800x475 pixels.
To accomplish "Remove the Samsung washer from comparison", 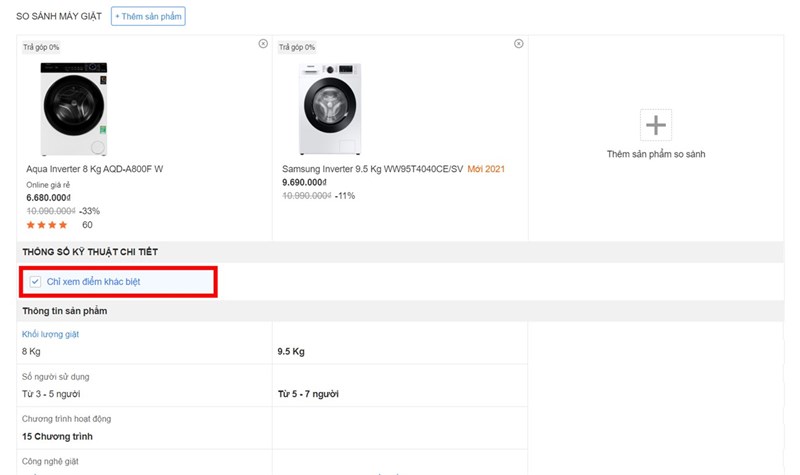I will tap(518, 44).
